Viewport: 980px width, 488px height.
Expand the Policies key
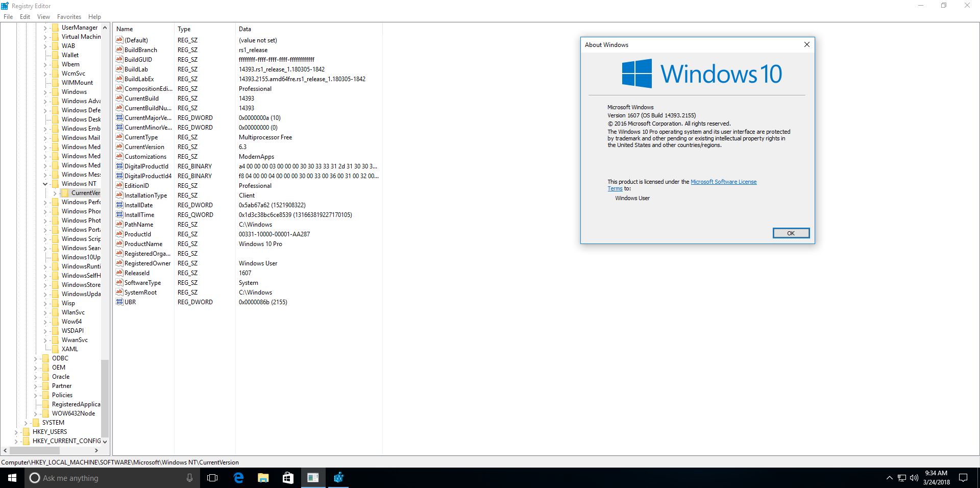pyautogui.click(x=35, y=395)
